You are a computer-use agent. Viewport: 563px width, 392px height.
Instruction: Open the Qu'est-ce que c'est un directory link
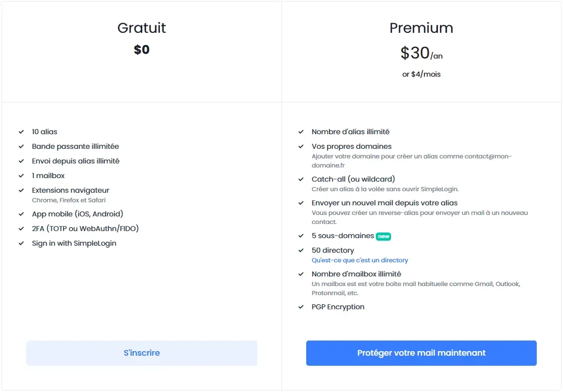click(360, 260)
